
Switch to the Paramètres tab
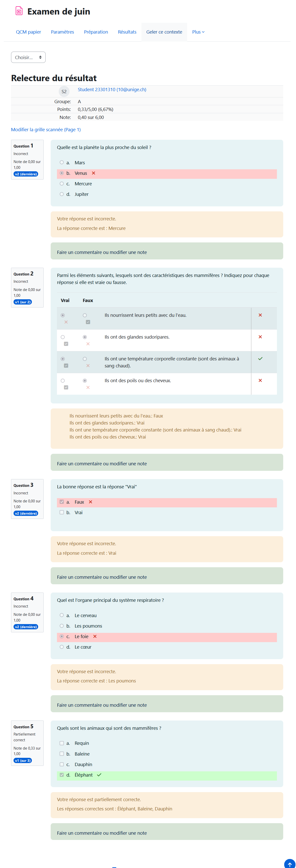click(62, 32)
